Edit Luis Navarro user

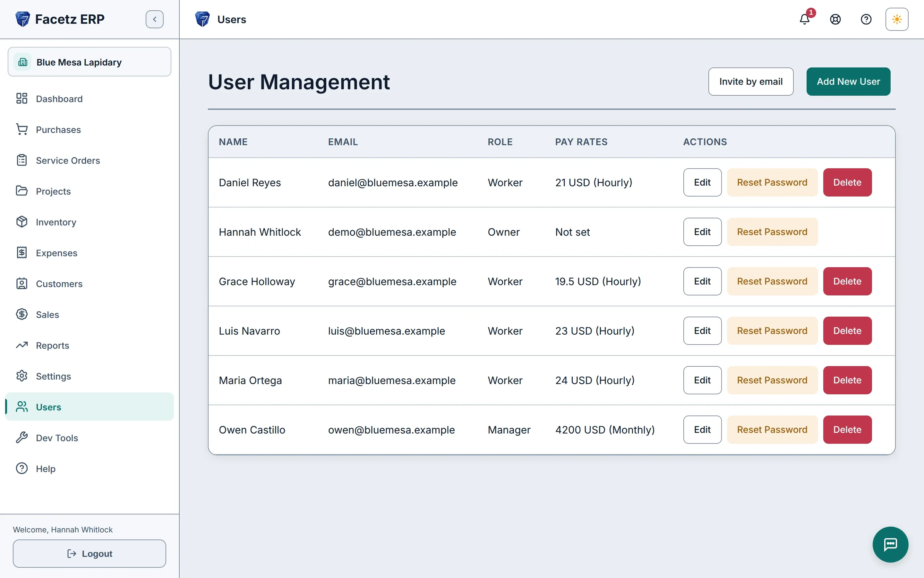click(x=702, y=331)
